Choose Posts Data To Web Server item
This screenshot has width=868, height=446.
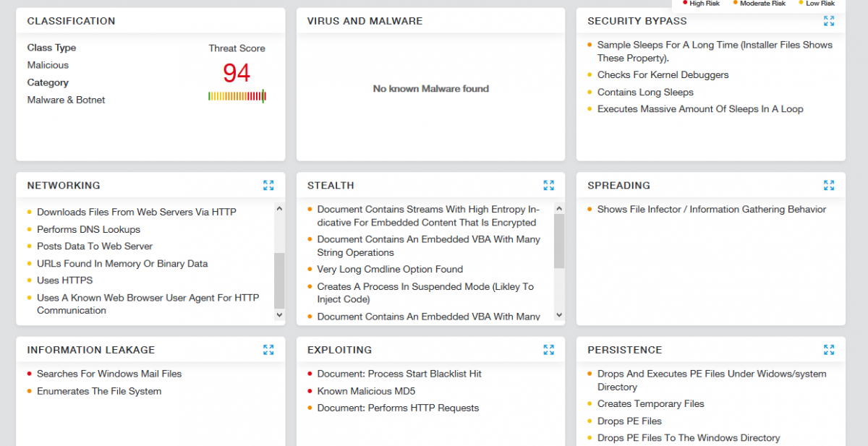pos(95,246)
